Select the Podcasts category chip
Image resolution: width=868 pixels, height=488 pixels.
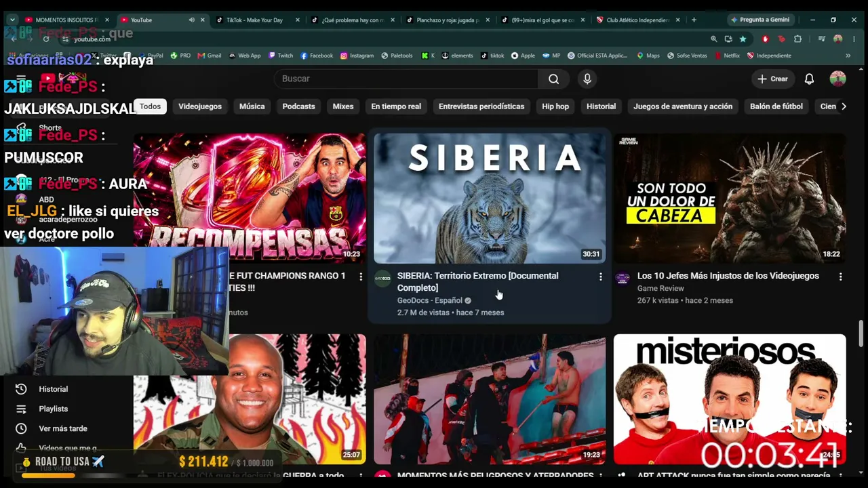coord(299,106)
